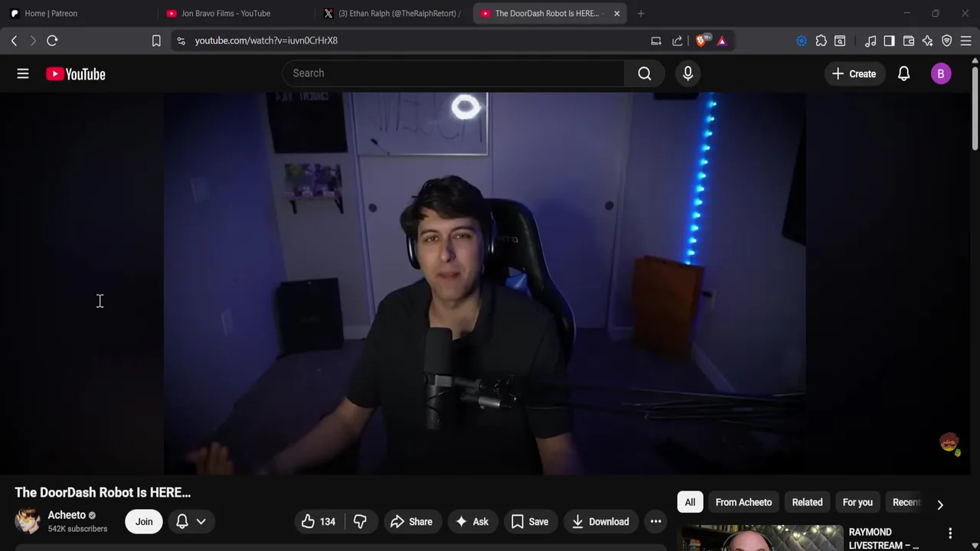Image resolution: width=980 pixels, height=551 pixels.
Task: Open Brave Wallet icon
Action: click(x=909, y=41)
